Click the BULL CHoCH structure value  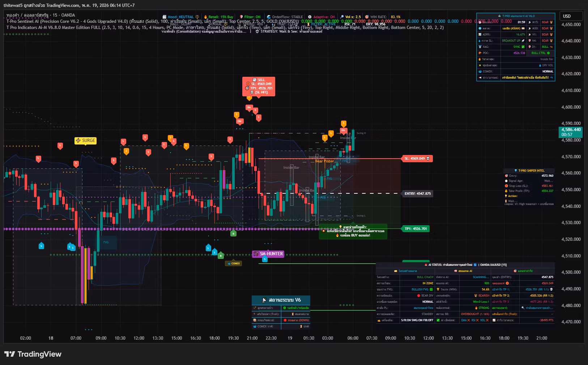click(x=425, y=277)
